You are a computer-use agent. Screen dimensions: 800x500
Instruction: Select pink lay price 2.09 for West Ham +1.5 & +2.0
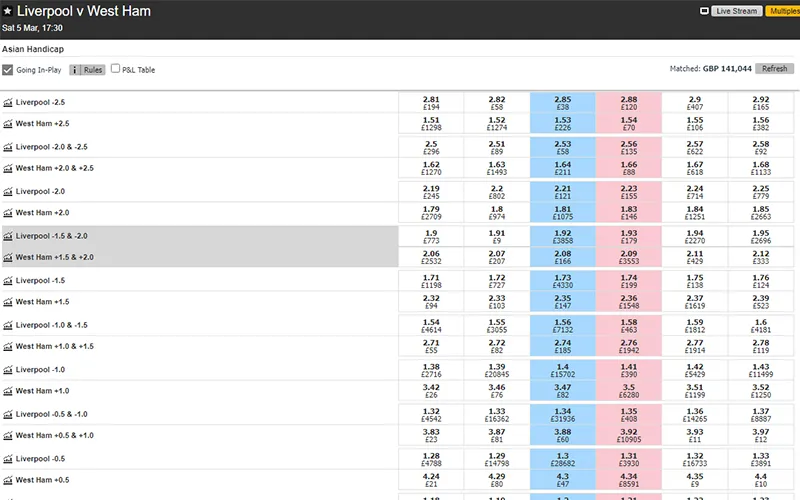[629, 257]
